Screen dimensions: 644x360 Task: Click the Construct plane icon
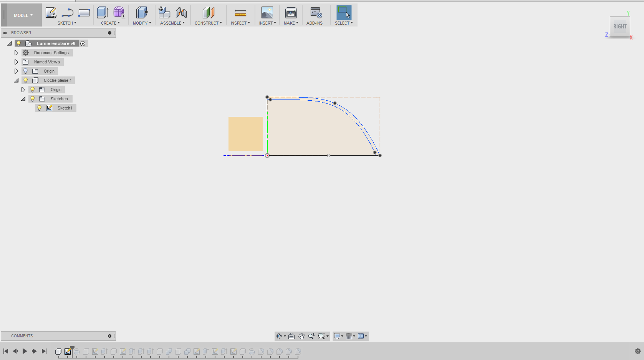(x=208, y=13)
